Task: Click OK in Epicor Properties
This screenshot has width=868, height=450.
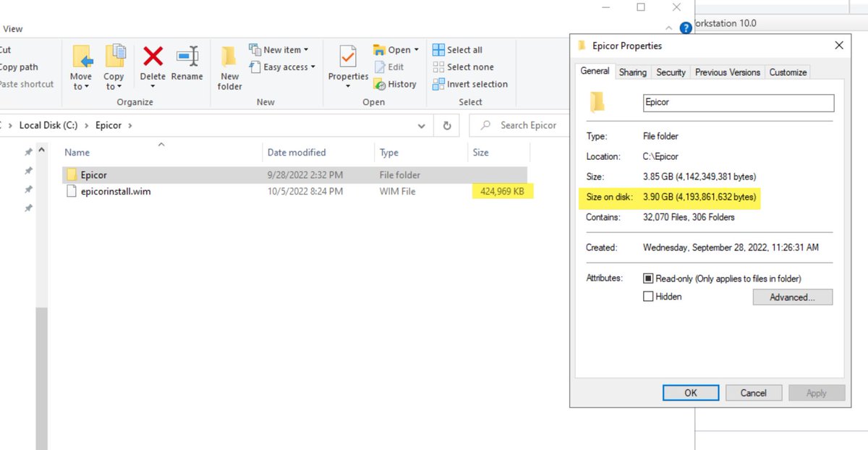Action: (x=691, y=393)
